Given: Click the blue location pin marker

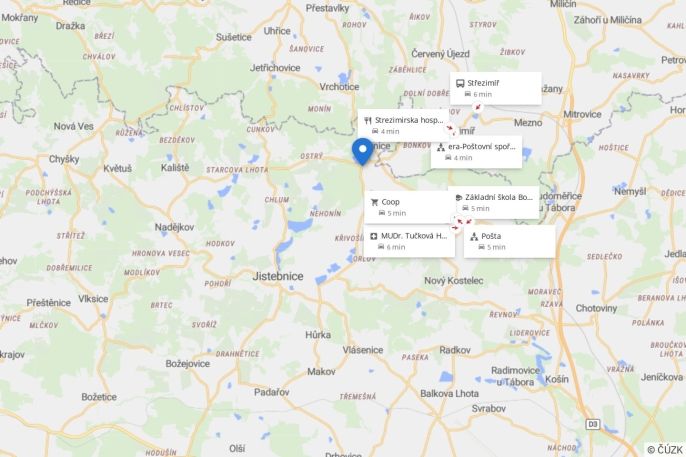Looking at the screenshot, I should pyautogui.click(x=362, y=152).
